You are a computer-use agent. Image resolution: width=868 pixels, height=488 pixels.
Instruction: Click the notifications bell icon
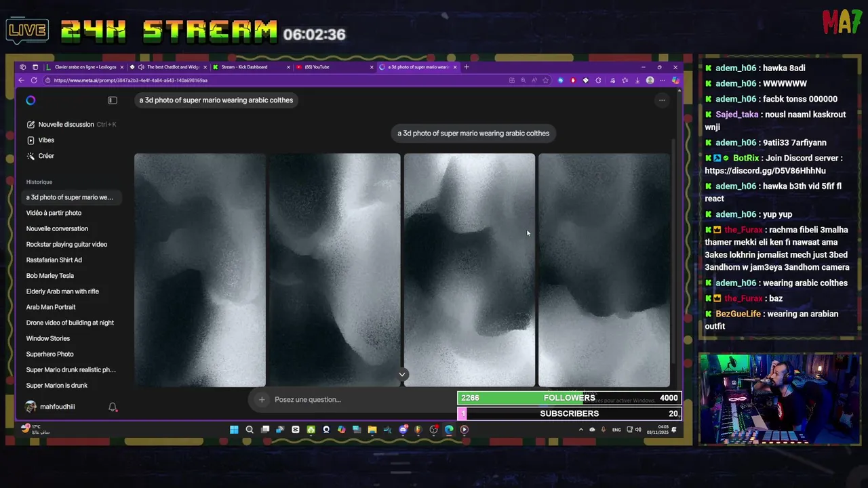113,407
